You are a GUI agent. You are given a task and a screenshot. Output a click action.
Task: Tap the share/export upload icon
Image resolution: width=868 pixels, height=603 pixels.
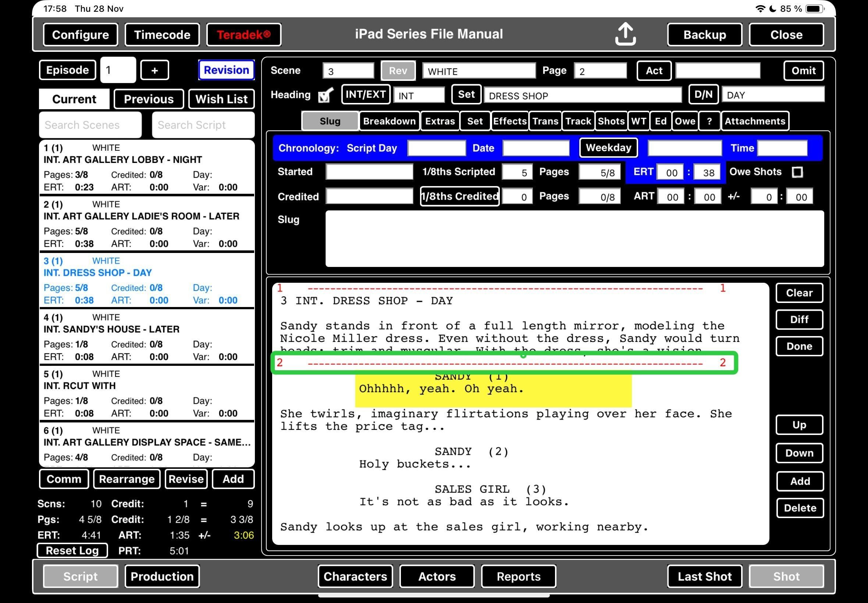click(x=625, y=35)
